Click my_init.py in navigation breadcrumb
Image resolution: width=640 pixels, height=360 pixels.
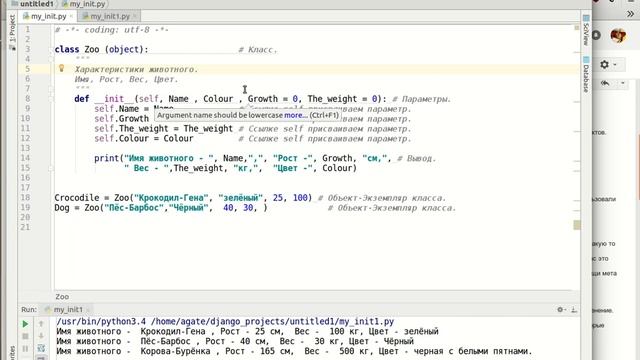(x=84, y=4)
